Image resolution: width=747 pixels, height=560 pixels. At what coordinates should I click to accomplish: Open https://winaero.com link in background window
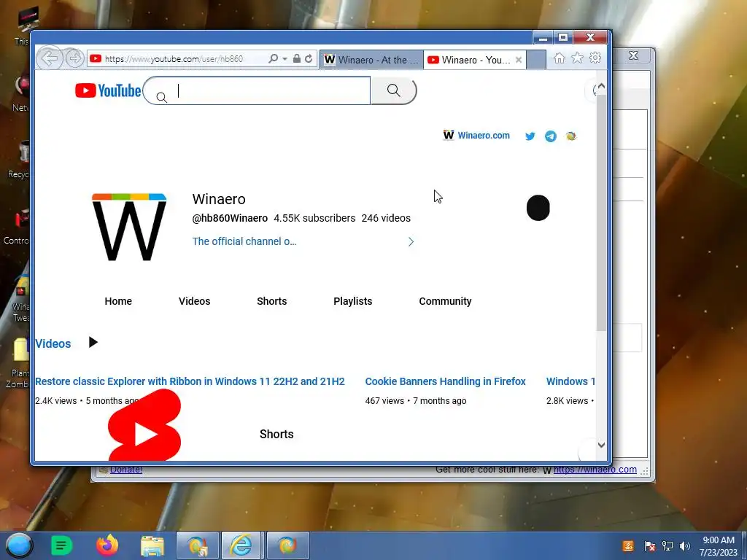click(x=595, y=470)
